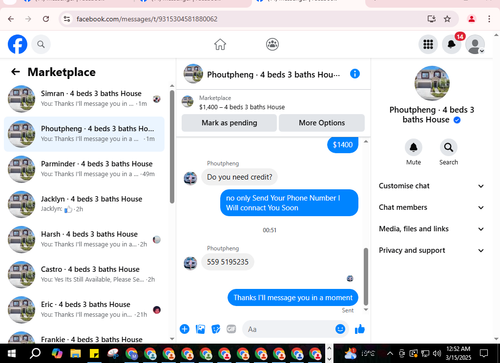Open Facebook search magnifier
Image resolution: width=500 pixels, height=363 pixels.
point(41,44)
